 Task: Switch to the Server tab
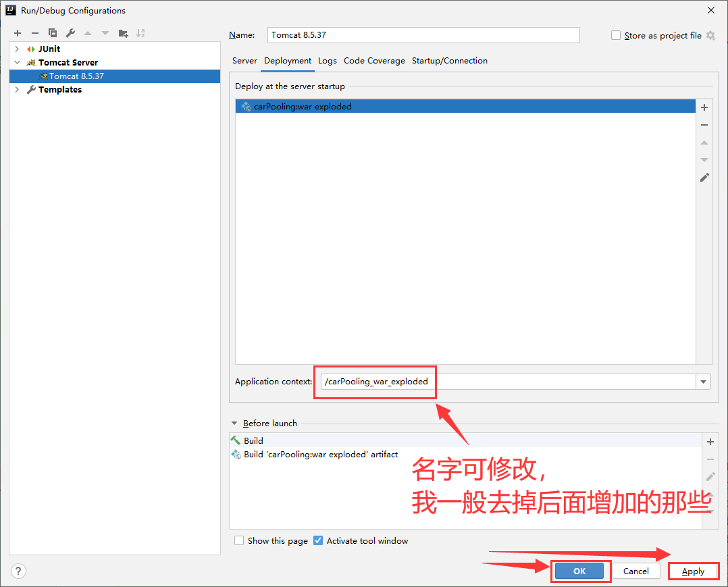click(244, 61)
